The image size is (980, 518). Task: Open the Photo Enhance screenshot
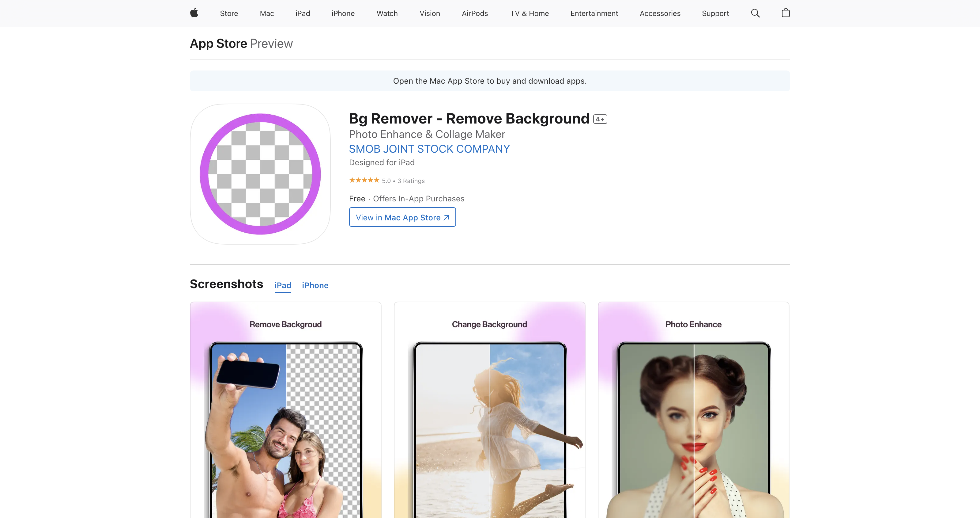coord(694,410)
